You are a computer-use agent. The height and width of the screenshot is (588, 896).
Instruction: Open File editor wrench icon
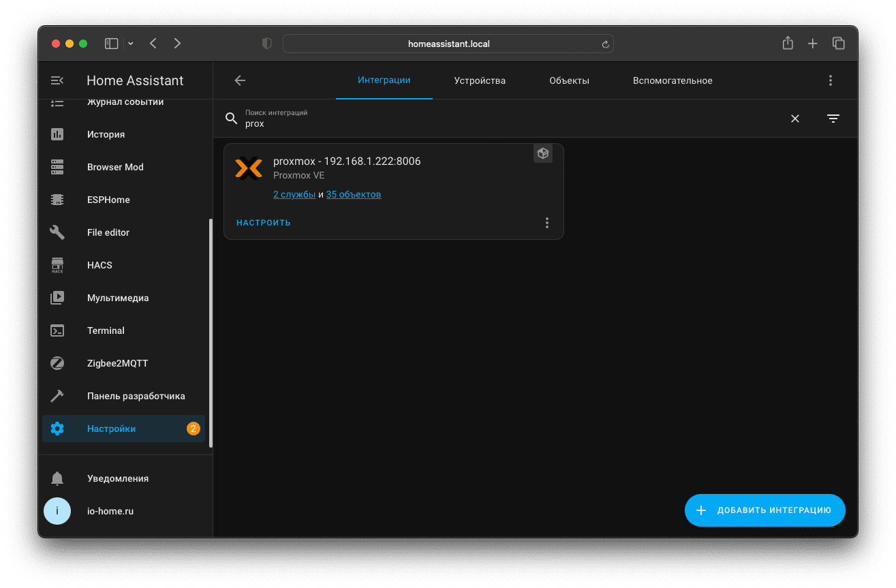click(x=57, y=232)
